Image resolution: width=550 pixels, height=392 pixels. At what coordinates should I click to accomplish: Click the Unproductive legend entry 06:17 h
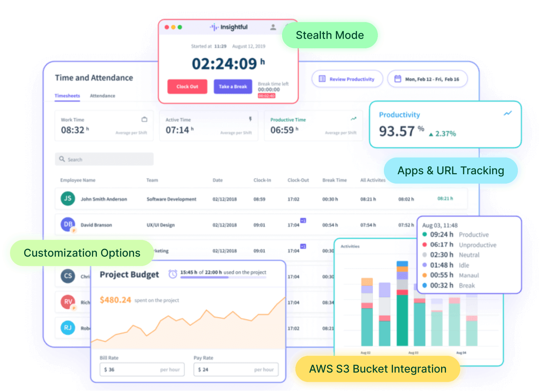click(459, 245)
